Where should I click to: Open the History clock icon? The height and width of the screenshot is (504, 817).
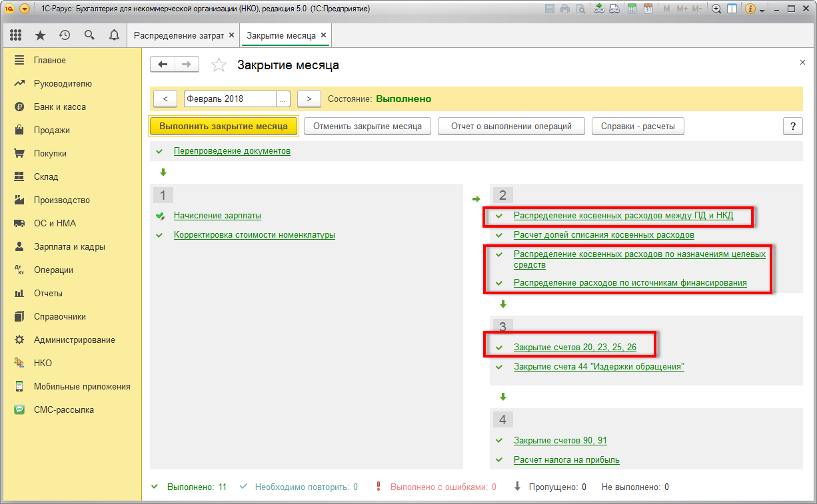[x=65, y=35]
